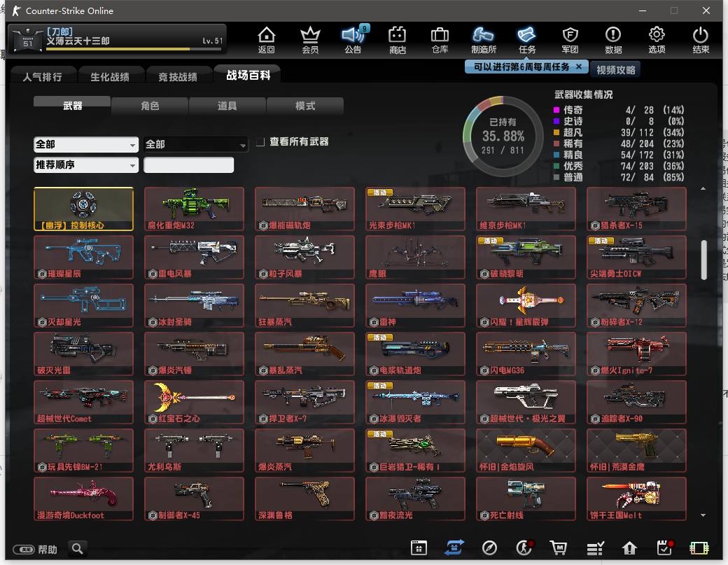This screenshot has width=728, height=565.
Task: Select the 鹰眼 weapon card
Action: 415,257
